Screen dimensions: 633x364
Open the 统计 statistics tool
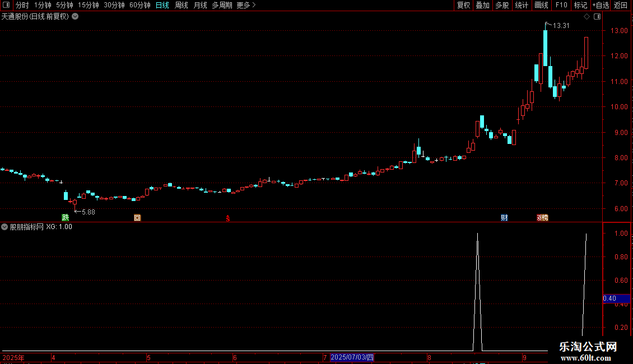[522, 5]
